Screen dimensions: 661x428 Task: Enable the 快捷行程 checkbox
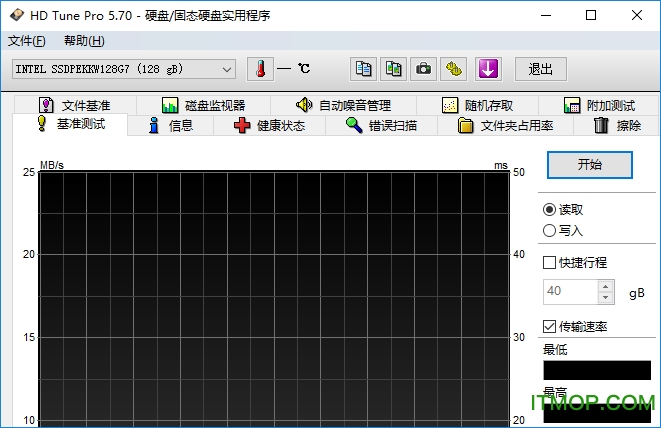point(549,263)
